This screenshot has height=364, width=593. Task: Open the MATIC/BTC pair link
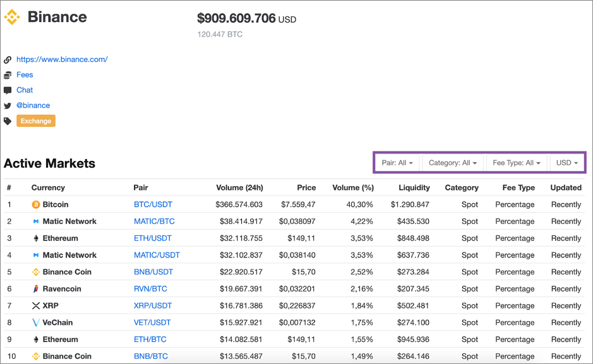[154, 221]
